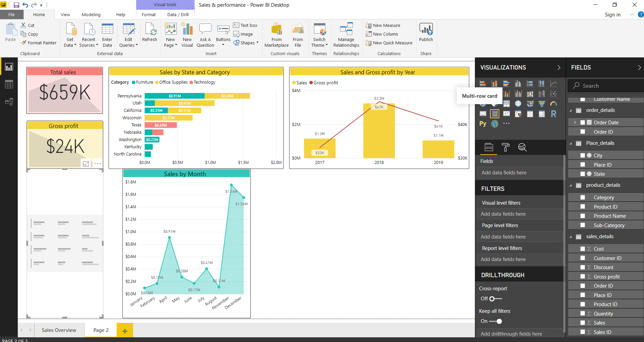Screen dimensions: 644x342
Task: Check the State field checkbox
Action: tap(583, 174)
